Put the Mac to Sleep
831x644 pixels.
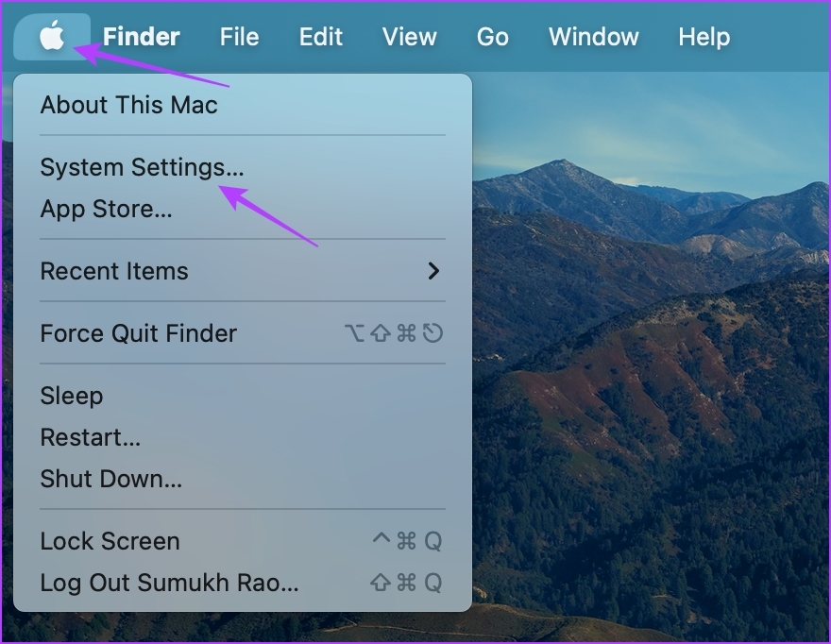[72, 396]
